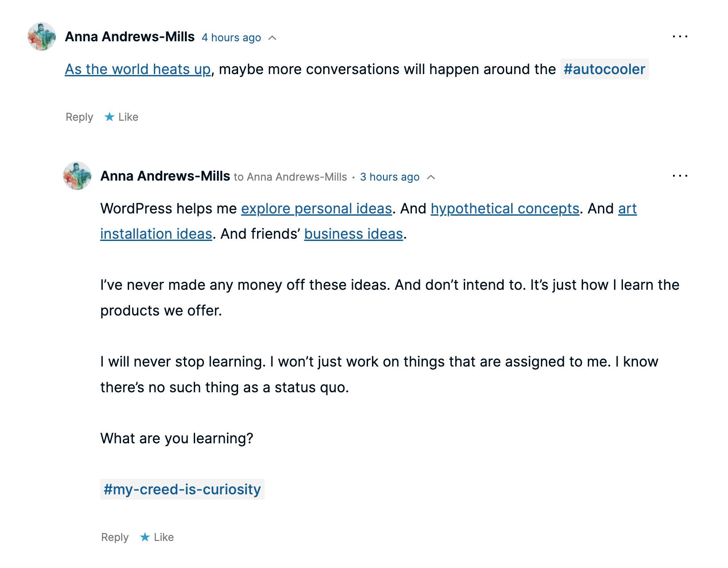Open the 'explore personal ideas' link

click(317, 209)
